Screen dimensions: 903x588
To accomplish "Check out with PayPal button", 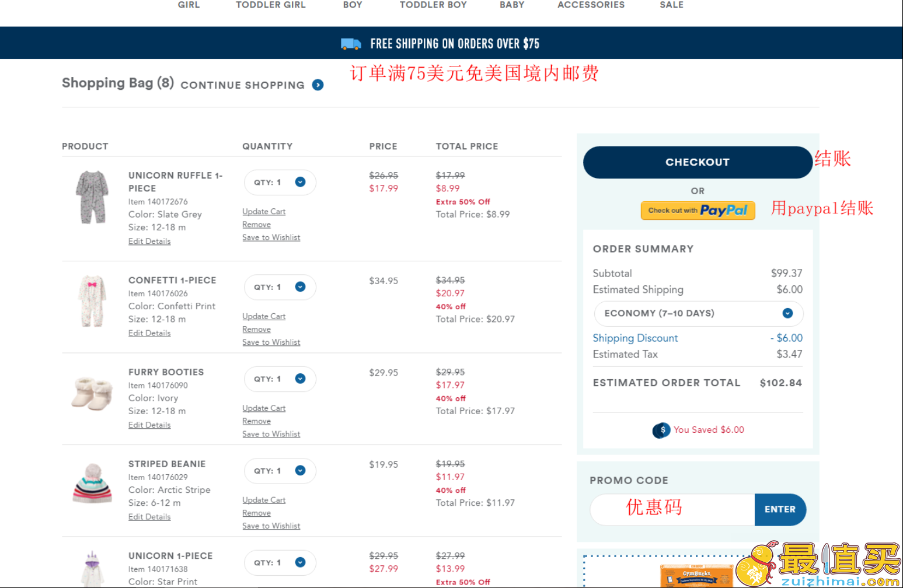I will coord(698,211).
